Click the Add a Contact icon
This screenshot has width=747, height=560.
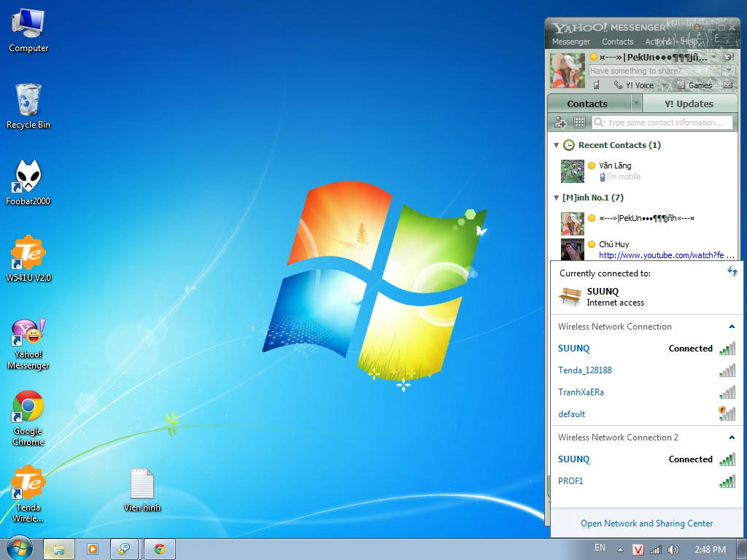pos(561,122)
